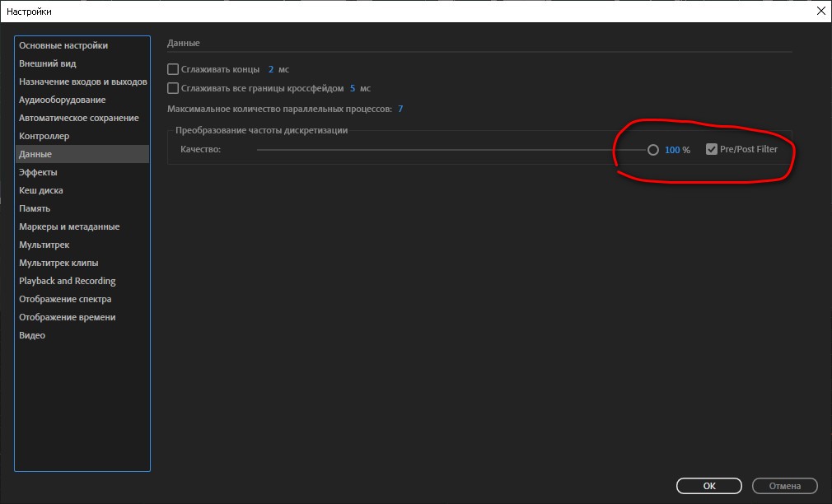Select Автоматическое сохранение category

[x=79, y=119]
